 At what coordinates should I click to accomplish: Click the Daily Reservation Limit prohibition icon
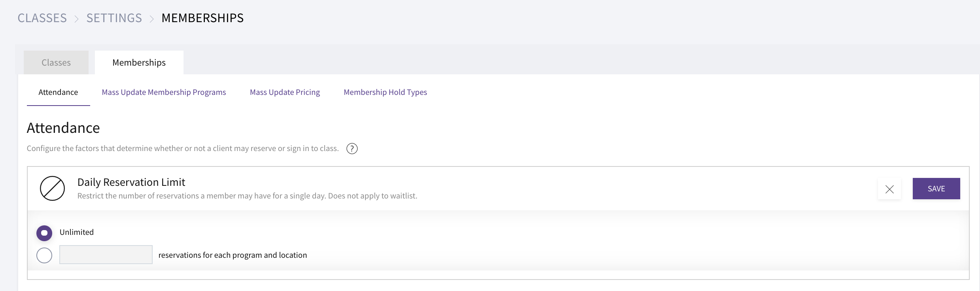click(x=52, y=188)
